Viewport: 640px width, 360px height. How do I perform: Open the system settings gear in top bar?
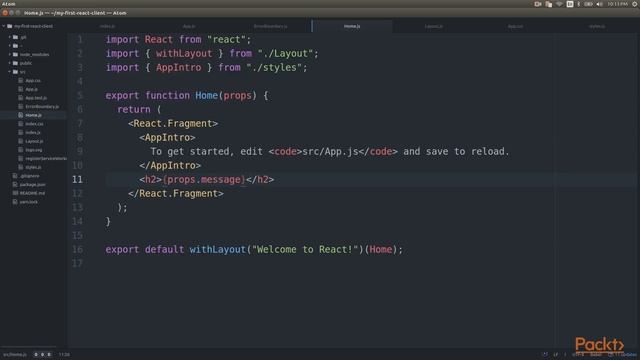635,4
